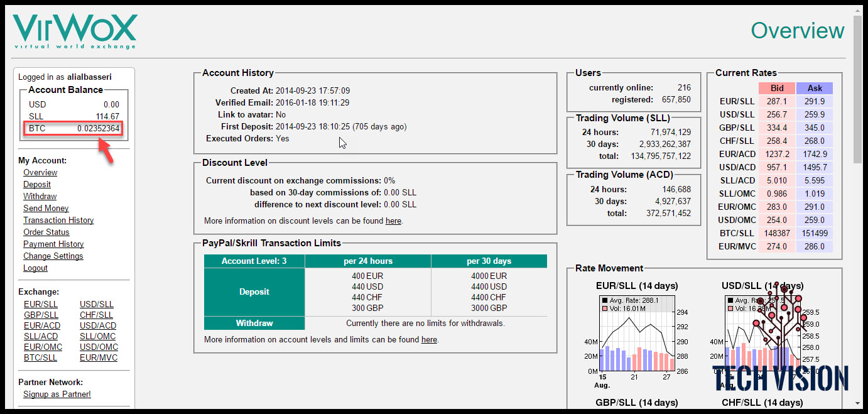Click the scrollbar down arrow
This screenshot has width=868, height=414.
tap(857, 403)
